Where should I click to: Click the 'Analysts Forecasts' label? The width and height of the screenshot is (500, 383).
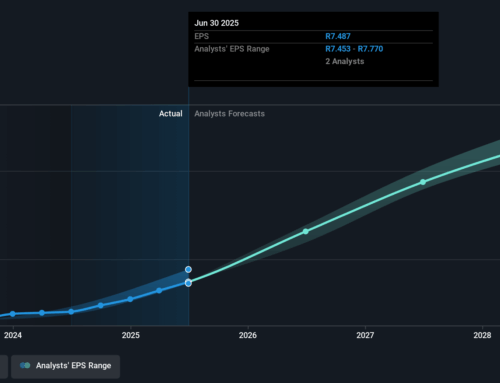point(229,114)
